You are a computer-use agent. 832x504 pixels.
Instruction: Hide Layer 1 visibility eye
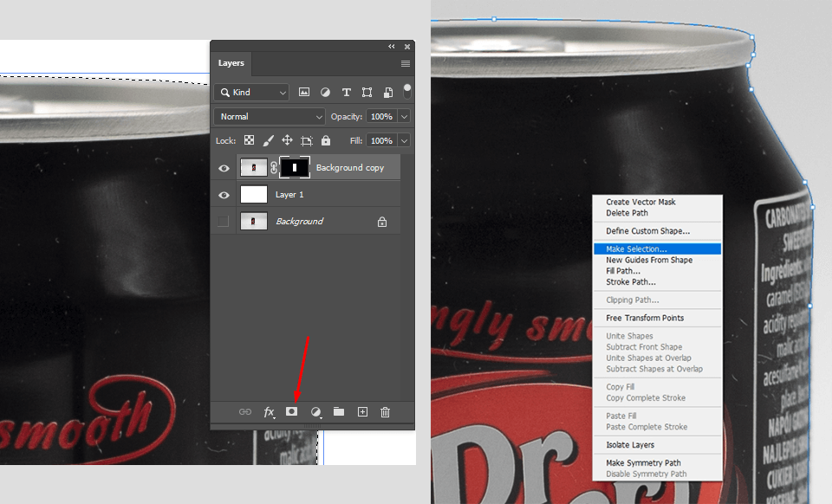pos(224,195)
